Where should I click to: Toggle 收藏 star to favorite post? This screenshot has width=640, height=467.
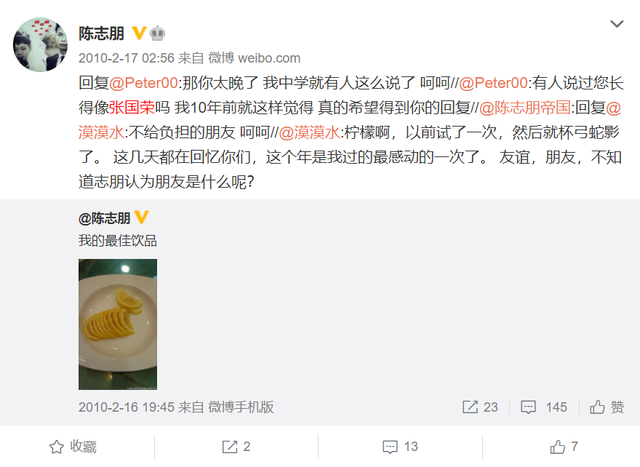coord(73,447)
